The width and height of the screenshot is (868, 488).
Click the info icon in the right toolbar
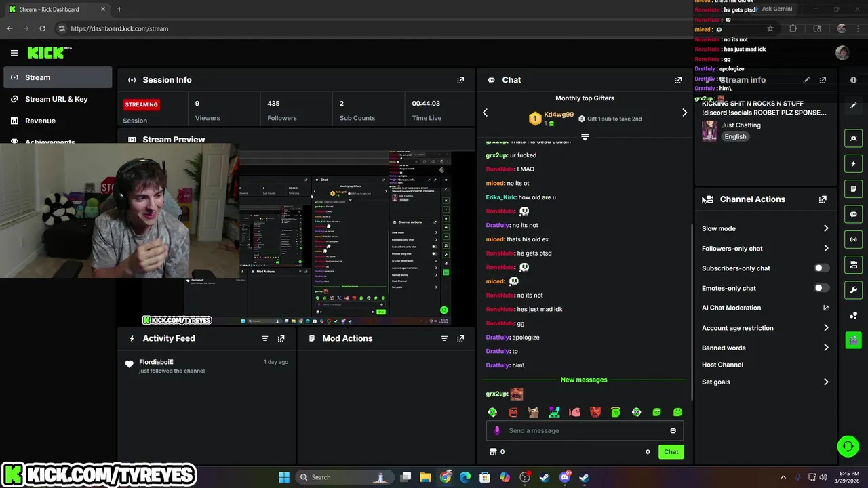pyautogui.click(x=853, y=80)
